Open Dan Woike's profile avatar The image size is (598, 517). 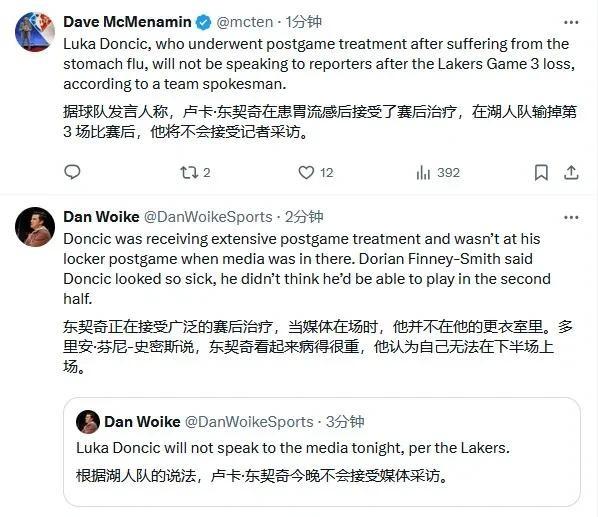tap(35, 227)
